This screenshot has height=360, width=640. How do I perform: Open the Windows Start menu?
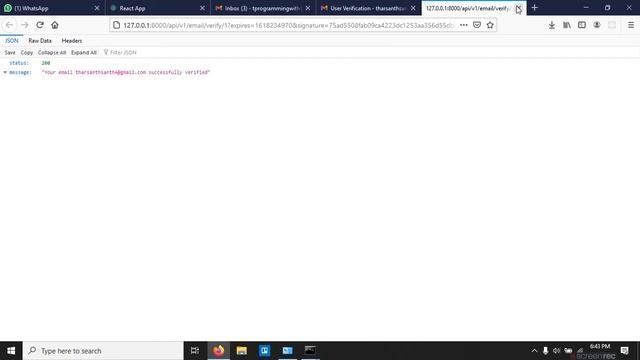[11, 351]
